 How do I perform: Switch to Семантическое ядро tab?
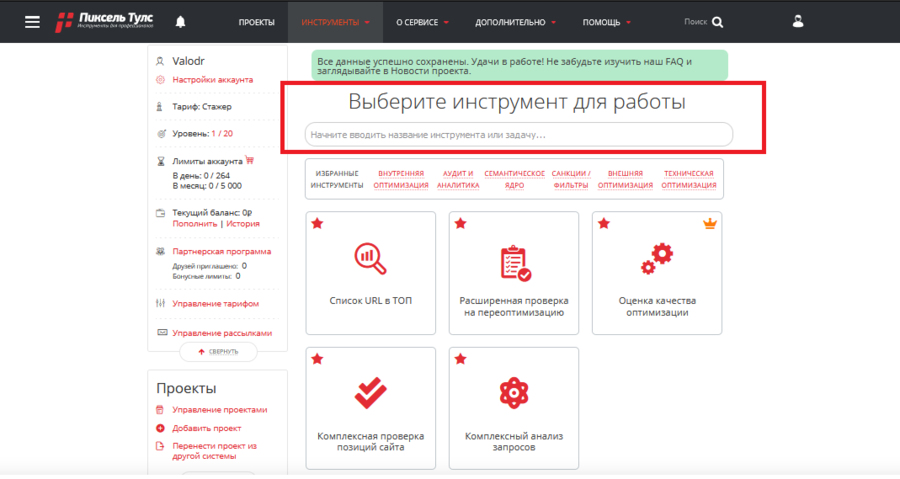[x=514, y=179]
